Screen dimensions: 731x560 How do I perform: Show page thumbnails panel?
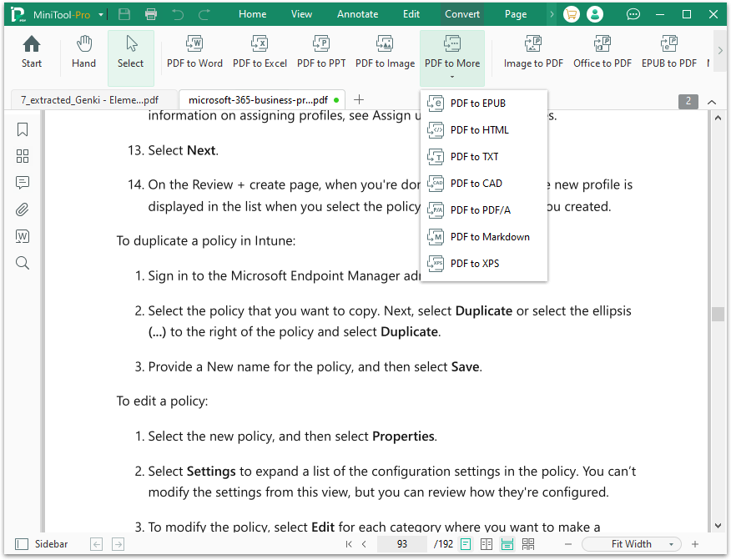point(23,156)
